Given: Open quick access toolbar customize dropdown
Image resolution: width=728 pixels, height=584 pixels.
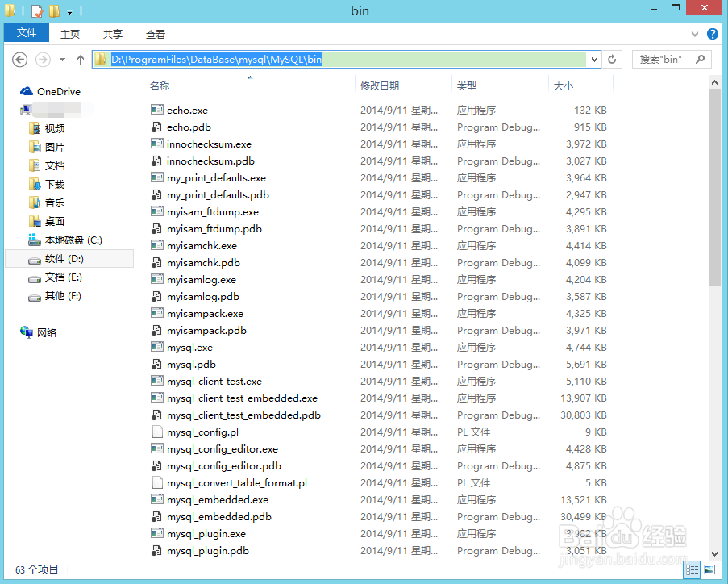Looking at the screenshot, I should 69,11.
